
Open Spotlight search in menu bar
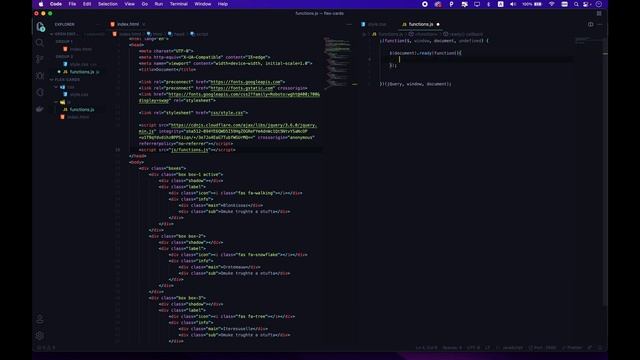click(x=576, y=4)
